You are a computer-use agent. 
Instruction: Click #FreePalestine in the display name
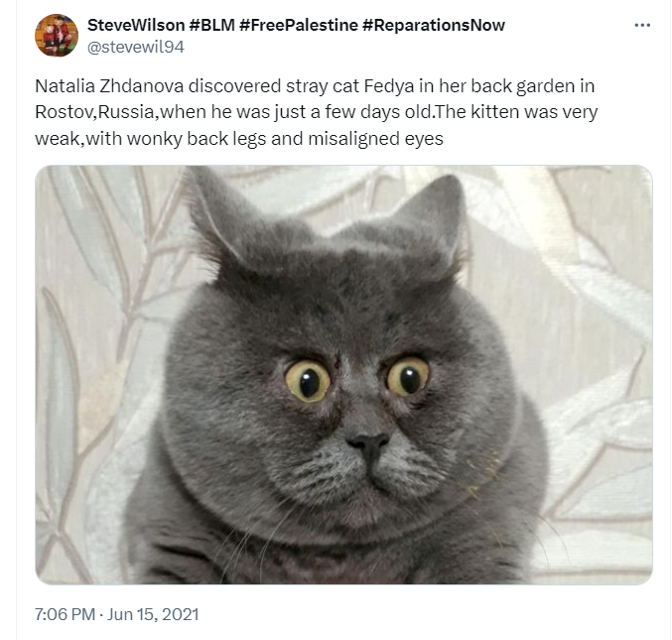pyautogui.click(x=299, y=25)
